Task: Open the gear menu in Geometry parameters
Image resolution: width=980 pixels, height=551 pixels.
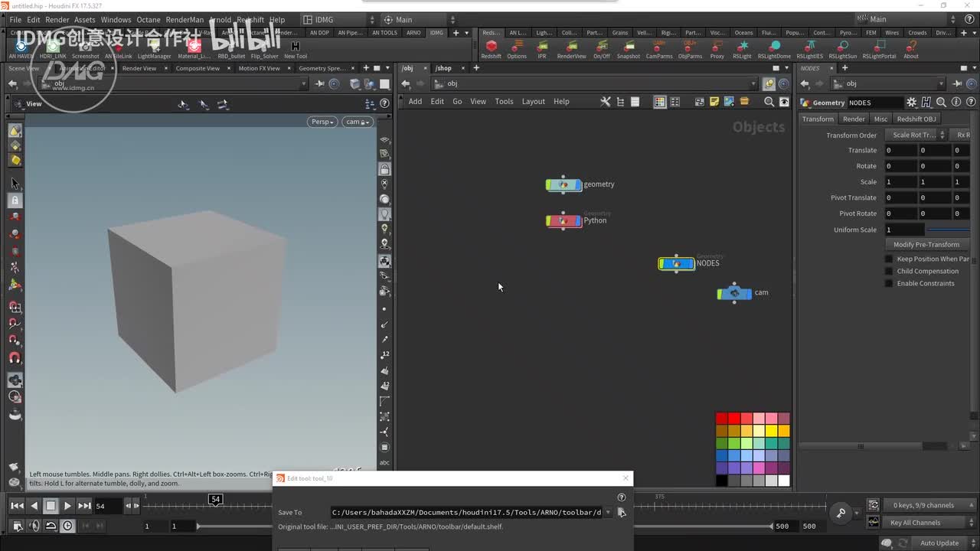Action: tap(911, 103)
